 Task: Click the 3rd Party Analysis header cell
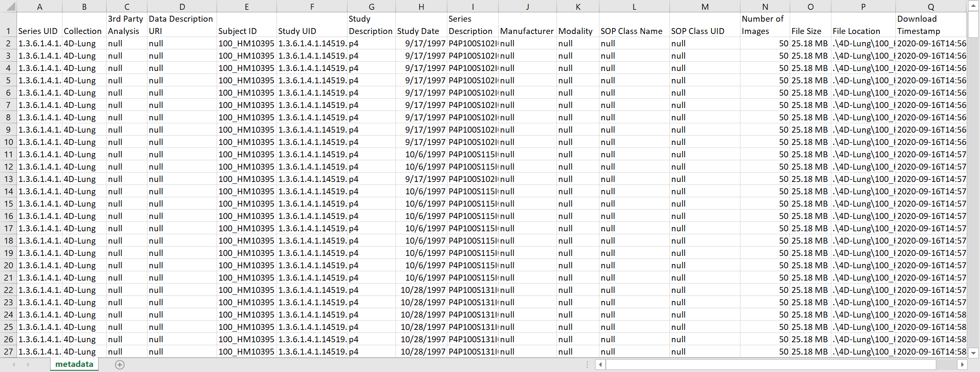point(127,25)
